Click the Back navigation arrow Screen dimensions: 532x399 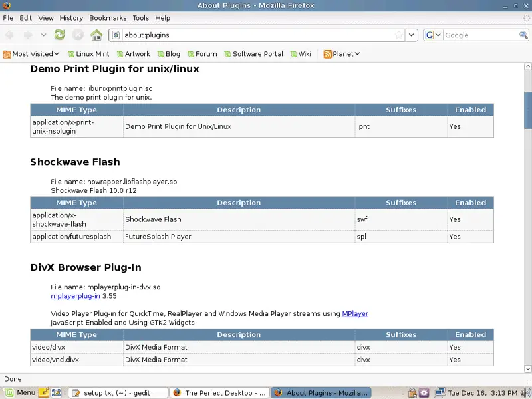[9, 35]
